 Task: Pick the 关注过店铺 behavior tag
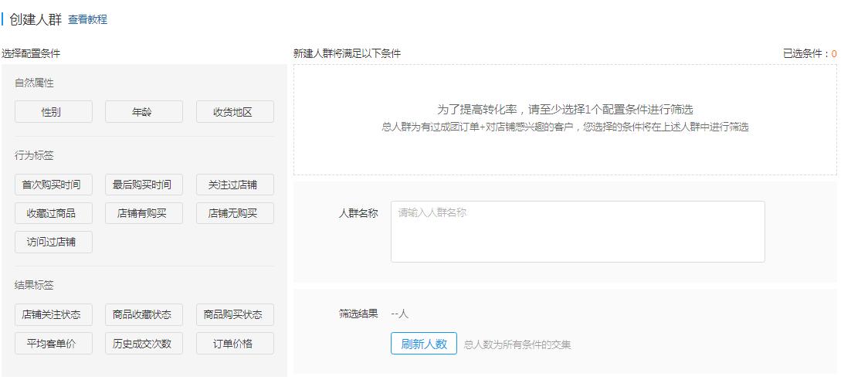(x=235, y=185)
